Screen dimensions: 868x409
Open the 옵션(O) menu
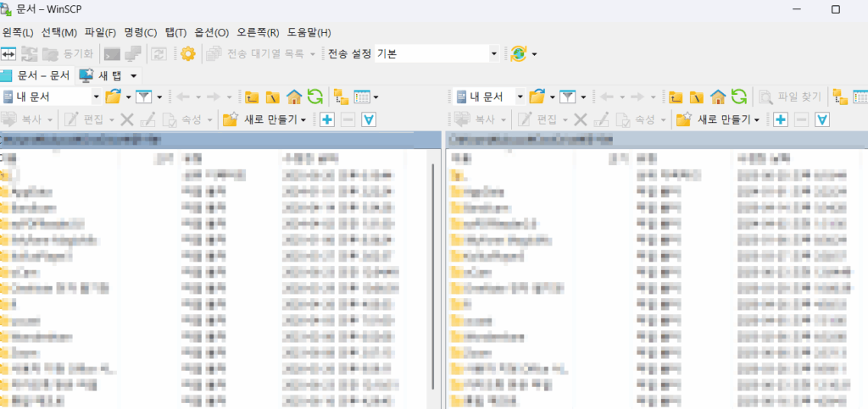point(211,32)
